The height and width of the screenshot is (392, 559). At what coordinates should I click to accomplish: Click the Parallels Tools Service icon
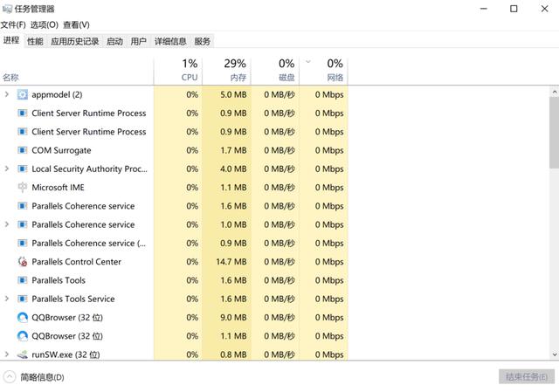pos(22,299)
